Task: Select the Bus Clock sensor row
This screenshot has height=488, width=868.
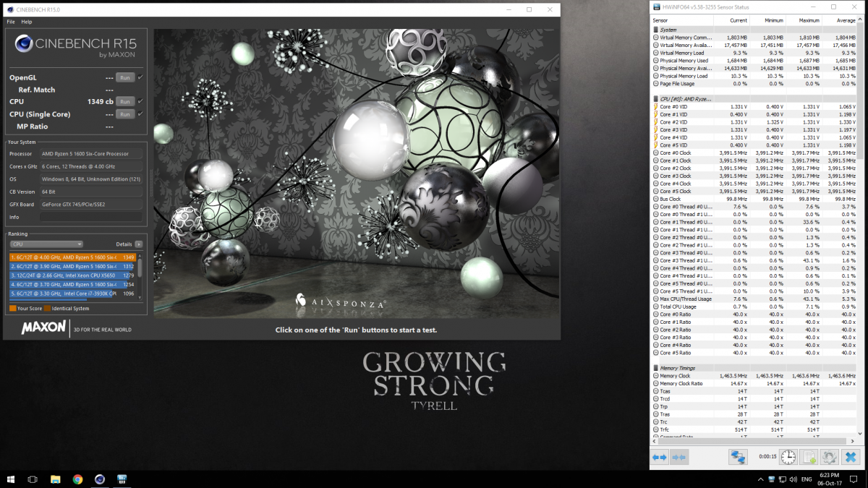Action: 754,199
